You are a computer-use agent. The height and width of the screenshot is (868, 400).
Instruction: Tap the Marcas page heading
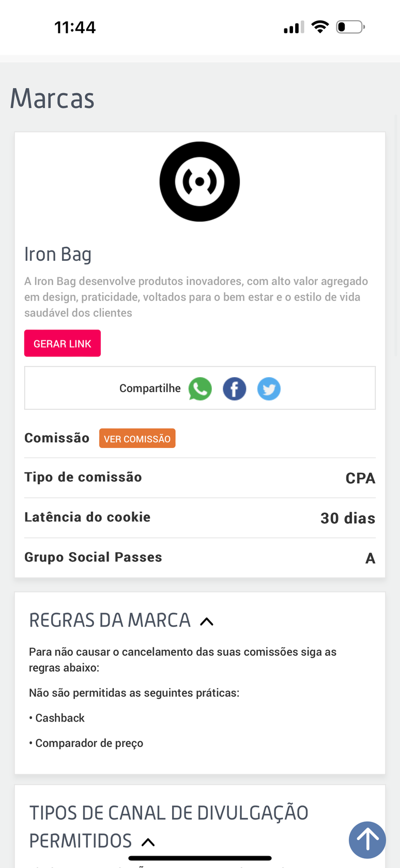52,98
